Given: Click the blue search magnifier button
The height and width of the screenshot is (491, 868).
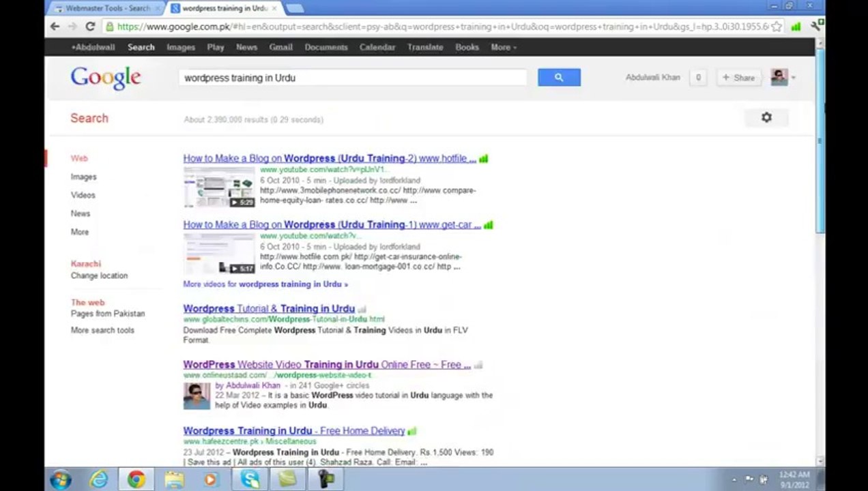Looking at the screenshot, I should point(559,77).
